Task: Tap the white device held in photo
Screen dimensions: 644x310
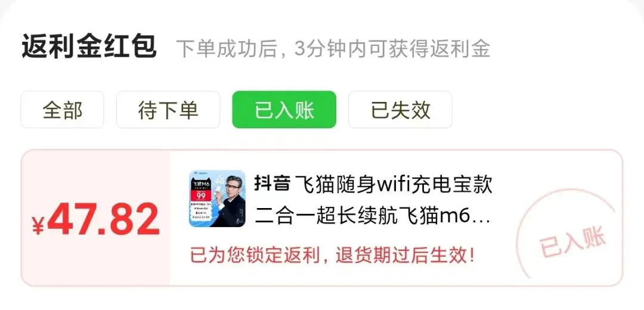Action: click(218, 190)
